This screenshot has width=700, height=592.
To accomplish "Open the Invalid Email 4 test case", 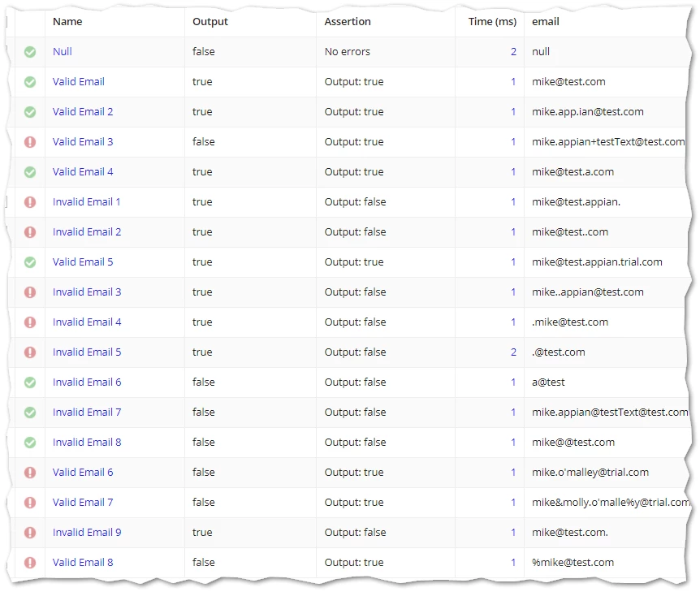I will 87,322.
